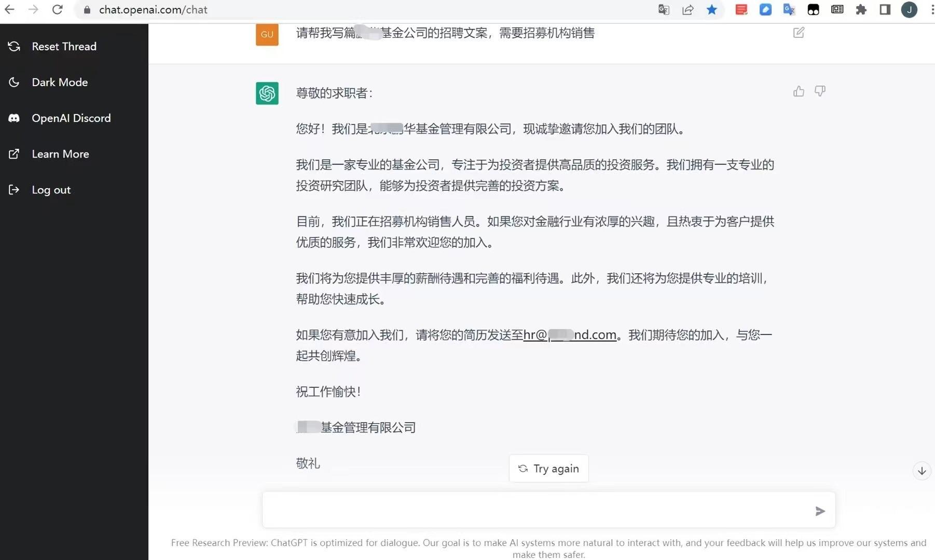Click the hr email address link
This screenshot has width=935, height=560.
click(569, 334)
